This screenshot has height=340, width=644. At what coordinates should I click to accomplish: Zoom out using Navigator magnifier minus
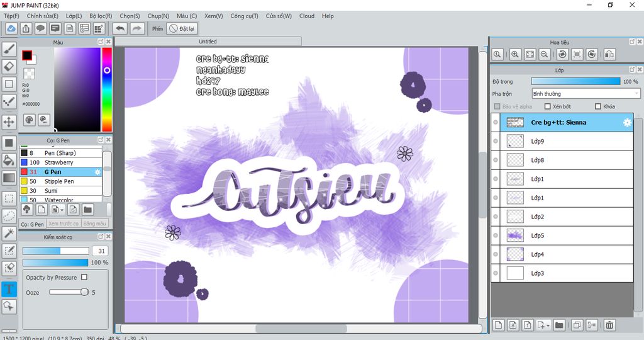click(545, 54)
